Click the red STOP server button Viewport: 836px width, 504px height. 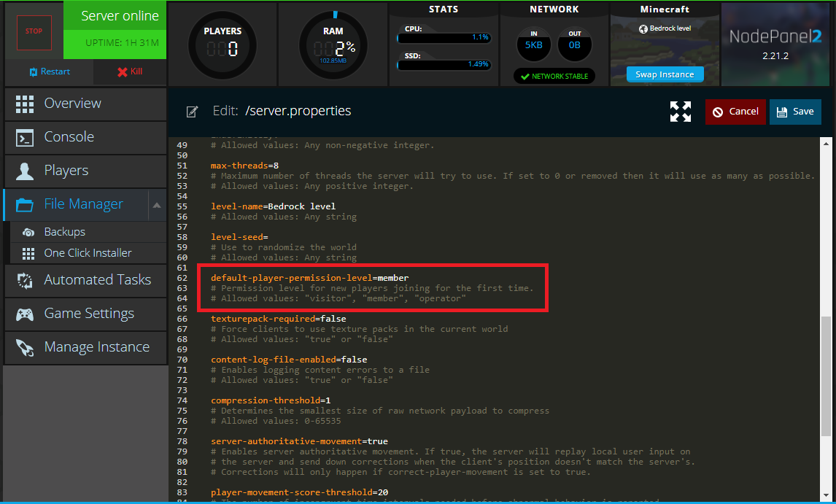(34, 31)
